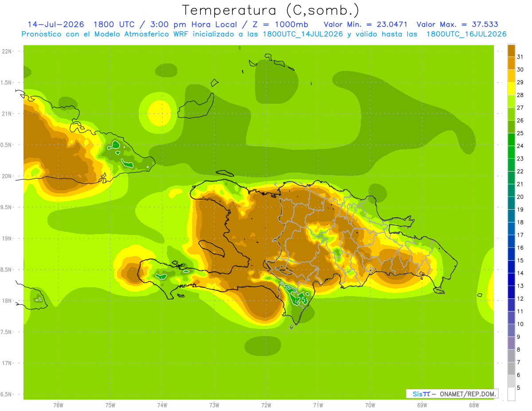Screen dimensions: 532x411
Task: Click the '68W' longitude axis label
Action: (x=474, y=405)
